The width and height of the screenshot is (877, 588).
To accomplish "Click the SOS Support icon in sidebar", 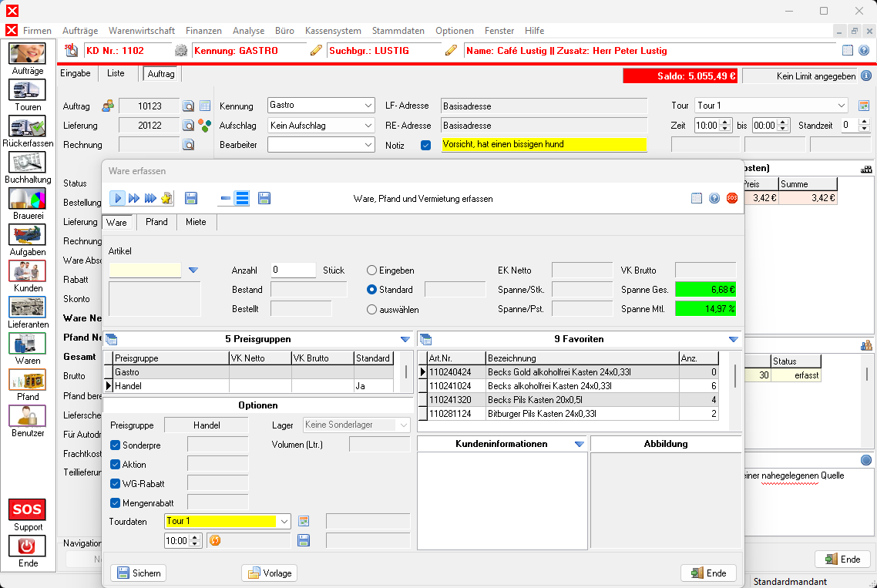I will [28, 509].
